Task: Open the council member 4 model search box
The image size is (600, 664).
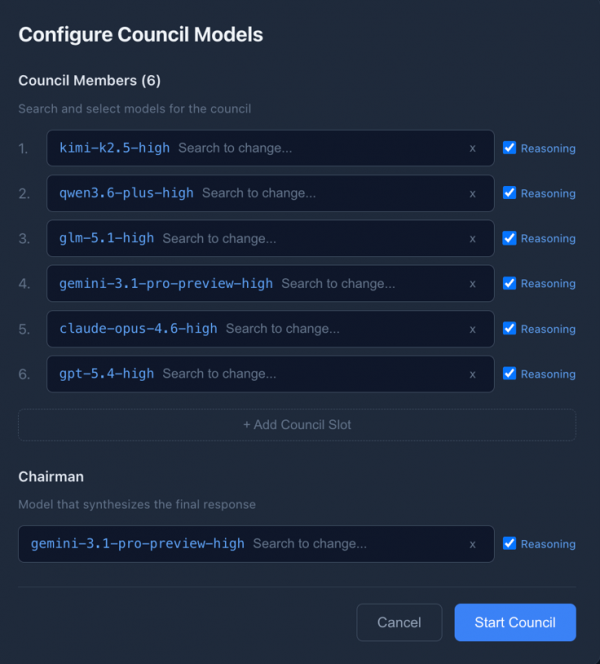Action: click(x=370, y=283)
